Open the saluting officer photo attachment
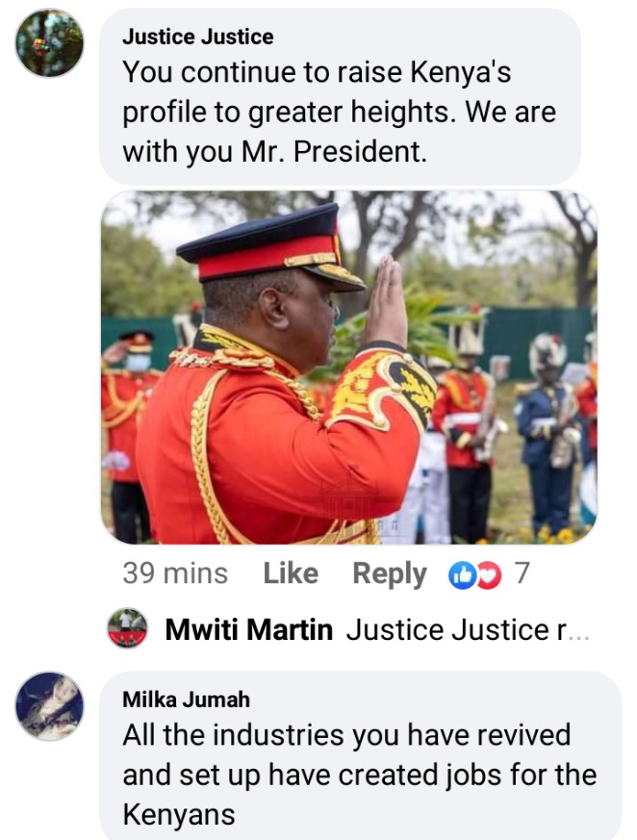 point(349,368)
